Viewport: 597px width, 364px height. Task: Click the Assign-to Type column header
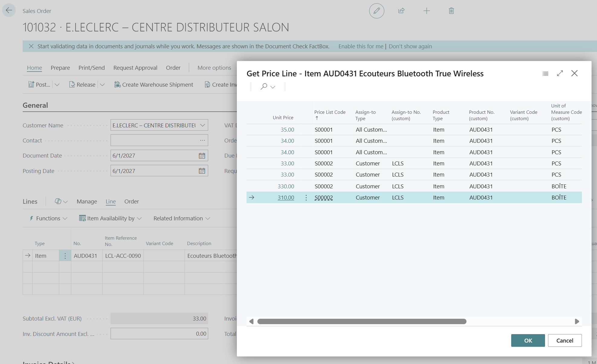click(365, 115)
